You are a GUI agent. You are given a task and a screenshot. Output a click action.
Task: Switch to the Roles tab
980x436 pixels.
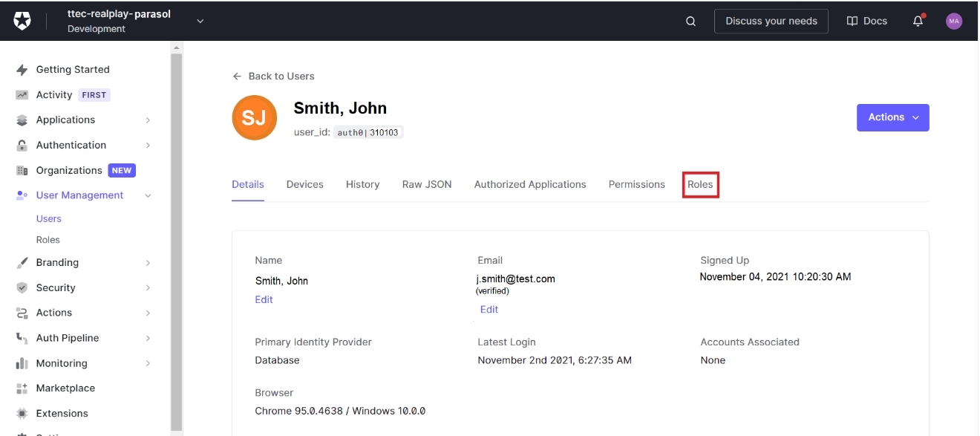pos(700,184)
